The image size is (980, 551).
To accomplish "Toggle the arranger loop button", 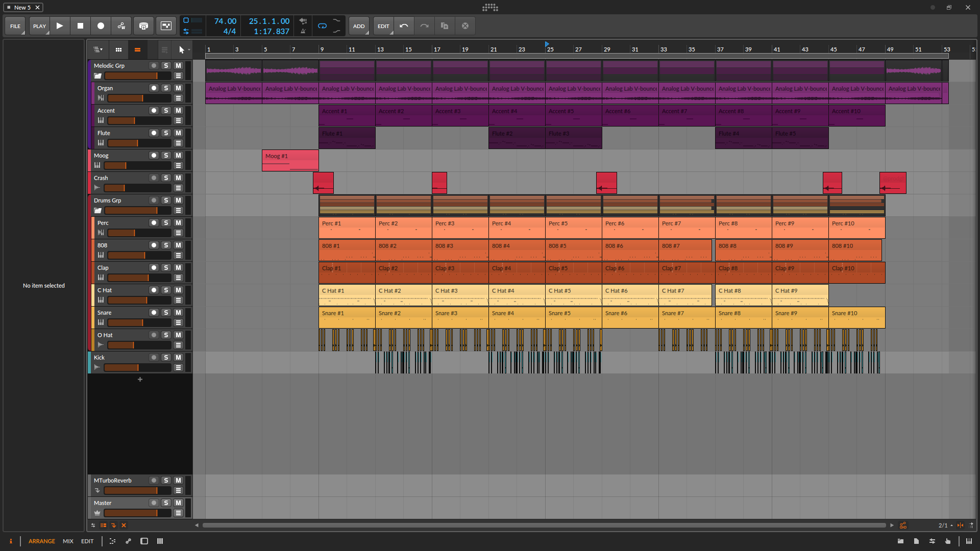I will coord(322,26).
